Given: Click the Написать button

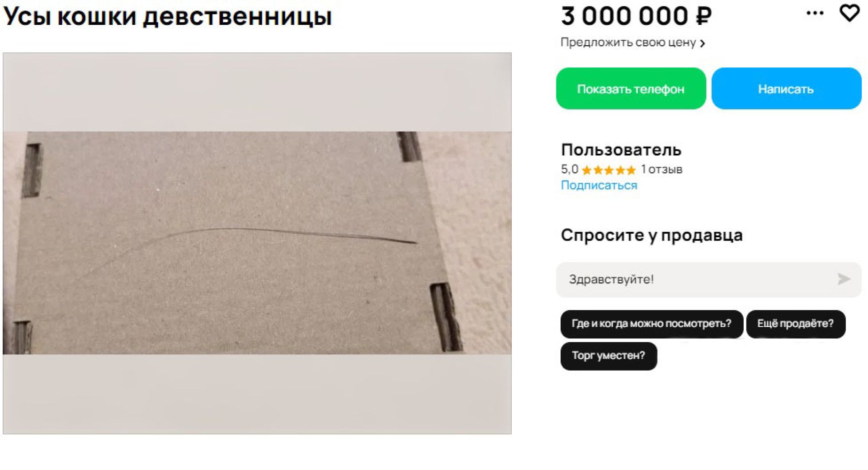Looking at the screenshot, I should pos(786,89).
